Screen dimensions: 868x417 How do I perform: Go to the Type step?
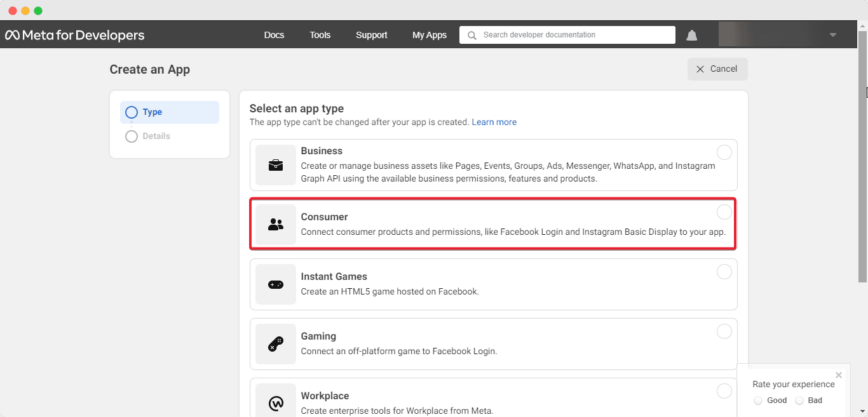tap(170, 112)
